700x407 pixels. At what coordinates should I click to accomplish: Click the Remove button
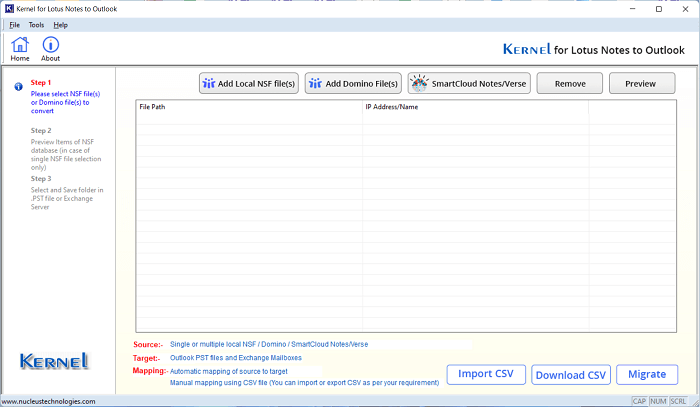click(x=570, y=83)
